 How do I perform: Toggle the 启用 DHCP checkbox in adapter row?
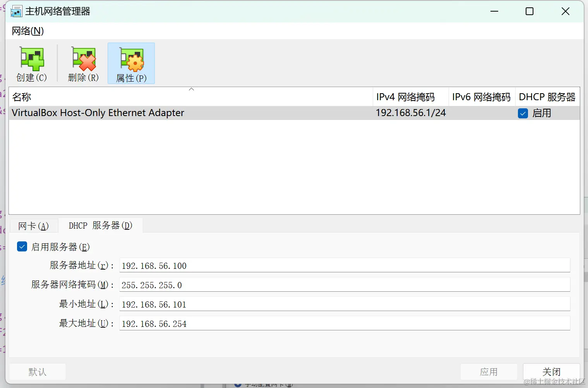point(523,113)
